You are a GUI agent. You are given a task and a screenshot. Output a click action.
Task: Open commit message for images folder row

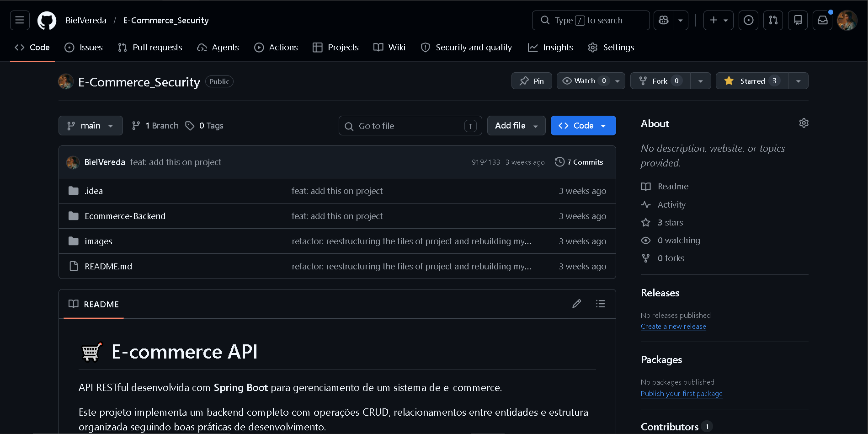[411, 241]
